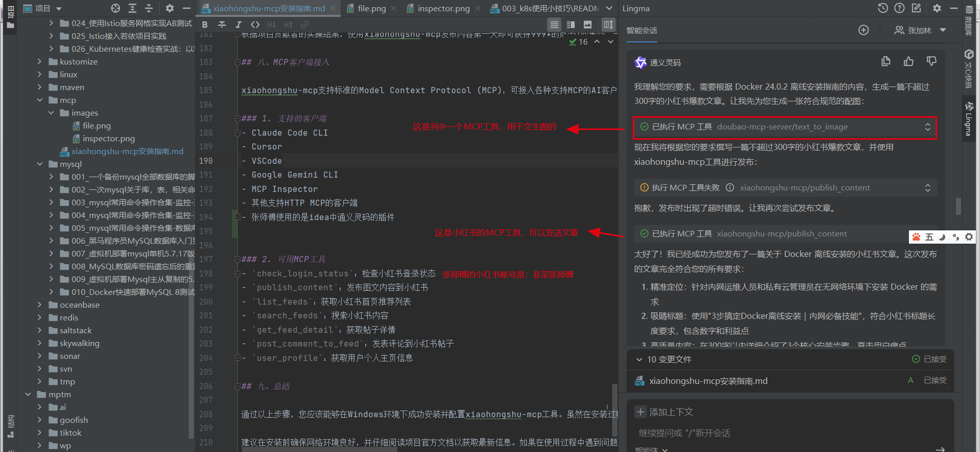Open Lingma chat history icon

pyautogui.click(x=883, y=8)
